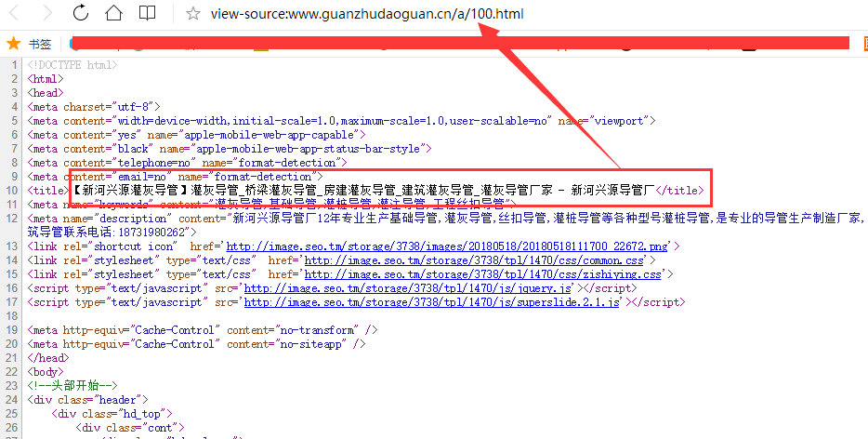The image size is (868, 439).
Task: Click the Cache-Control no-transform meta line
Action: click(x=203, y=330)
